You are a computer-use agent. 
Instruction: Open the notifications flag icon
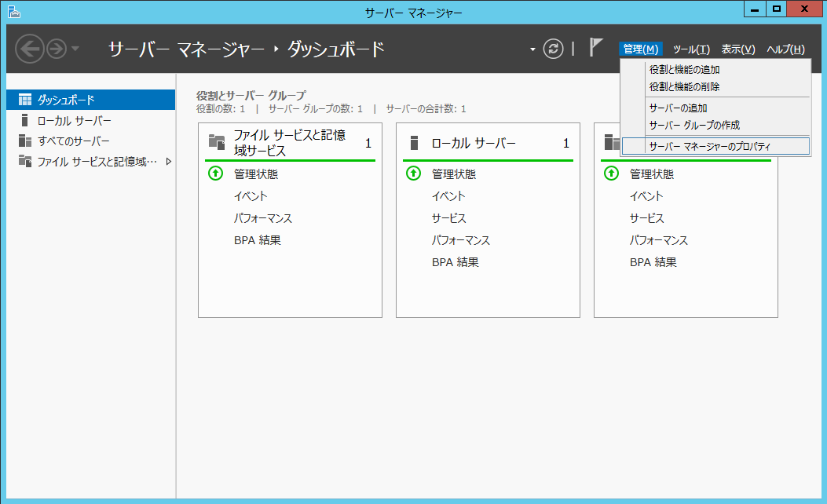596,48
